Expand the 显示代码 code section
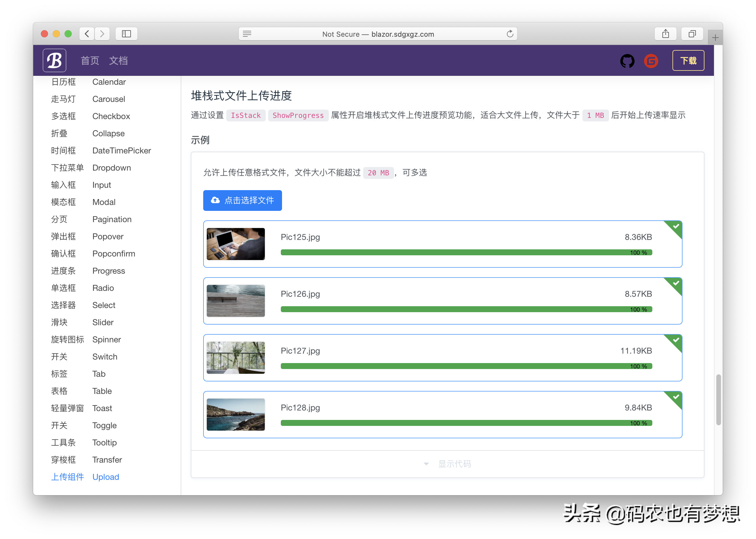The image size is (756, 539). (x=447, y=464)
